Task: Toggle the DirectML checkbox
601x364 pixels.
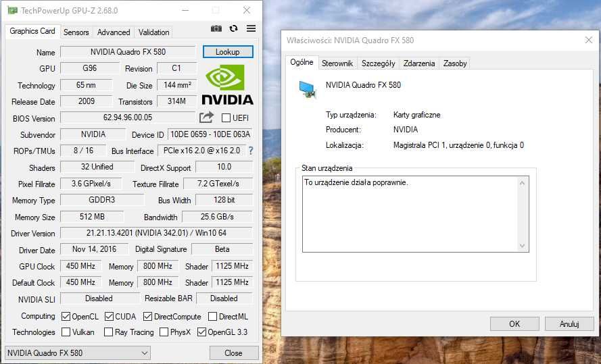Action: pos(212,317)
